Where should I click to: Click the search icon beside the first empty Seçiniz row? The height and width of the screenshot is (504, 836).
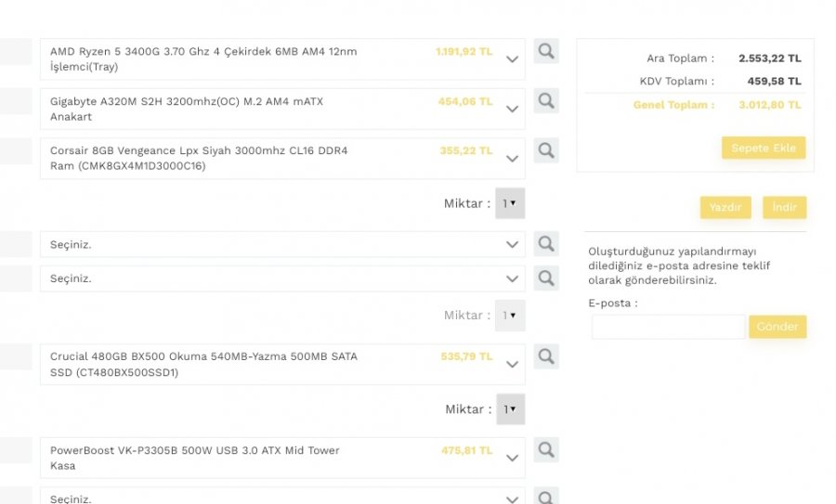pyautogui.click(x=546, y=244)
